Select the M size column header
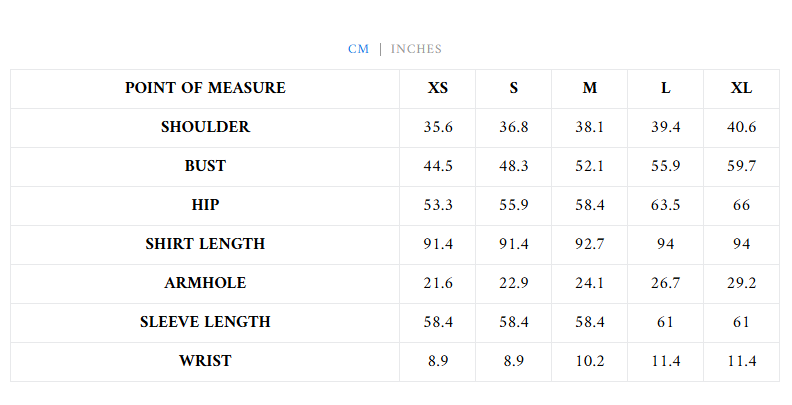The width and height of the screenshot is (792, 405). click(x=590, y=88)
